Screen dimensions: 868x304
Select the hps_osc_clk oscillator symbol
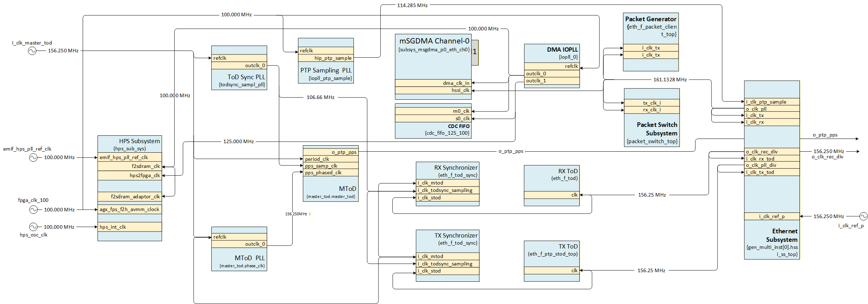click(33, 227)
